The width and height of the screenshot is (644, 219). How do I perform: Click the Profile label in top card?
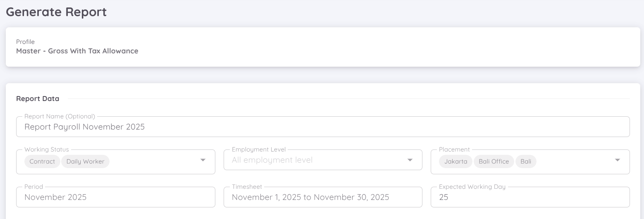[x=25, y=42]
